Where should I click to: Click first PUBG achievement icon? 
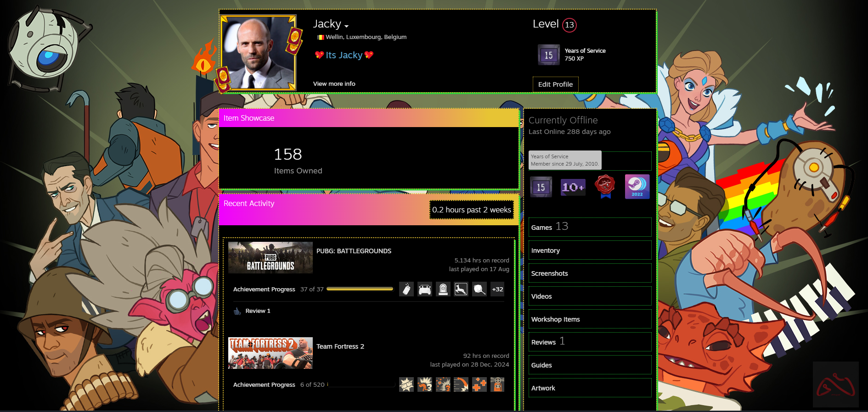point(406,290)
